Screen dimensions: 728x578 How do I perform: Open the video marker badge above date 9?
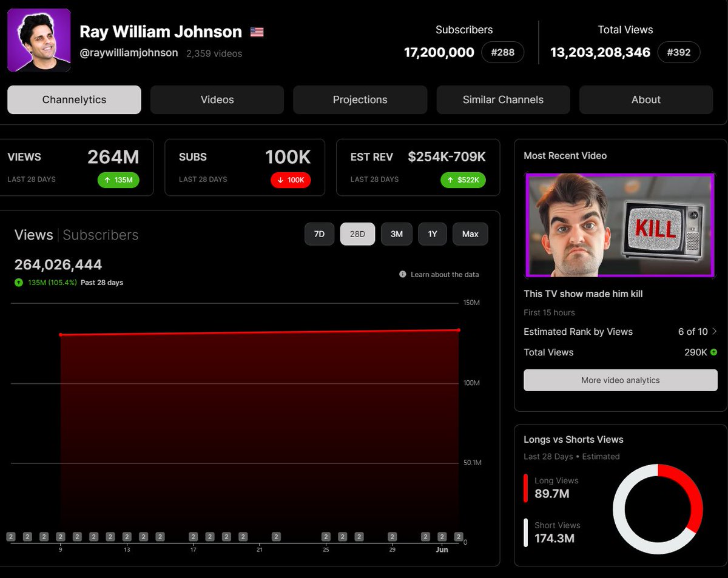click(x=60, y=537)
